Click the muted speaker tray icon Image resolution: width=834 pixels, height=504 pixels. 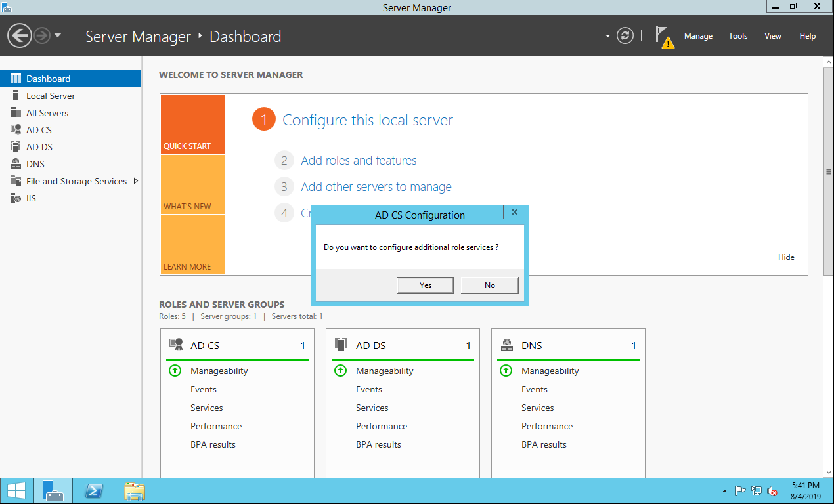point(772,491)
